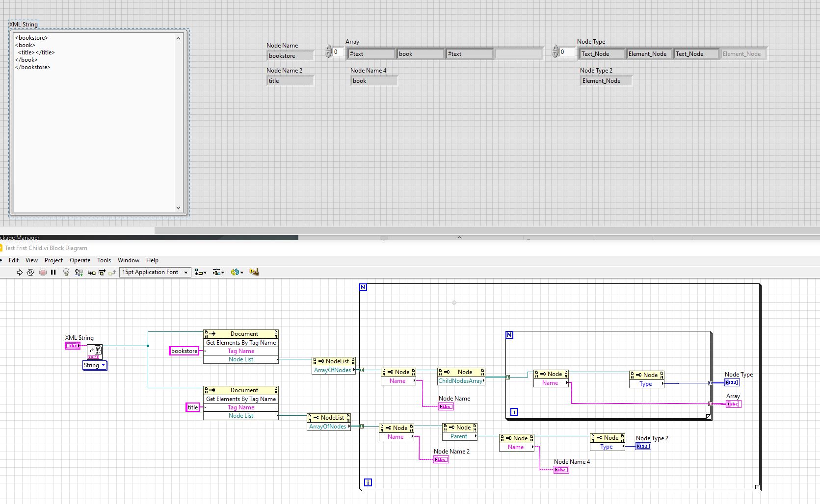
Task: Click the Step Into icon
Action: click(x=91, y=272)
